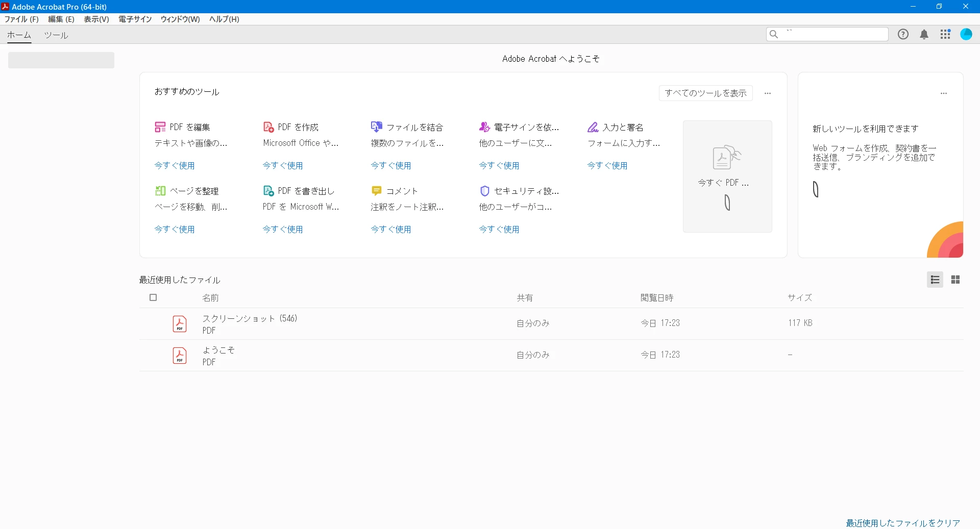The image size is (980, 529).
Task: Click the 今すぐ PDF drop zone card
Action: [x=727, y=177]
